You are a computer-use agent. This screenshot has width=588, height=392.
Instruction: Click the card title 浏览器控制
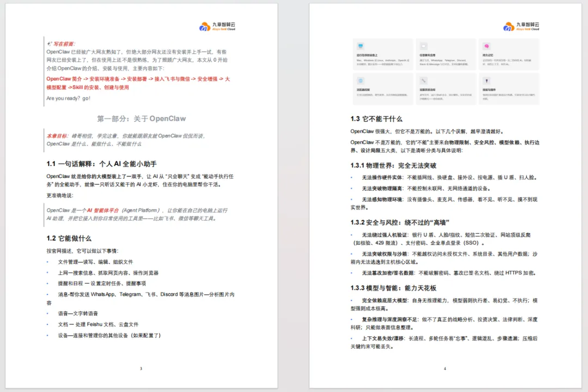(x=363, y=90)
